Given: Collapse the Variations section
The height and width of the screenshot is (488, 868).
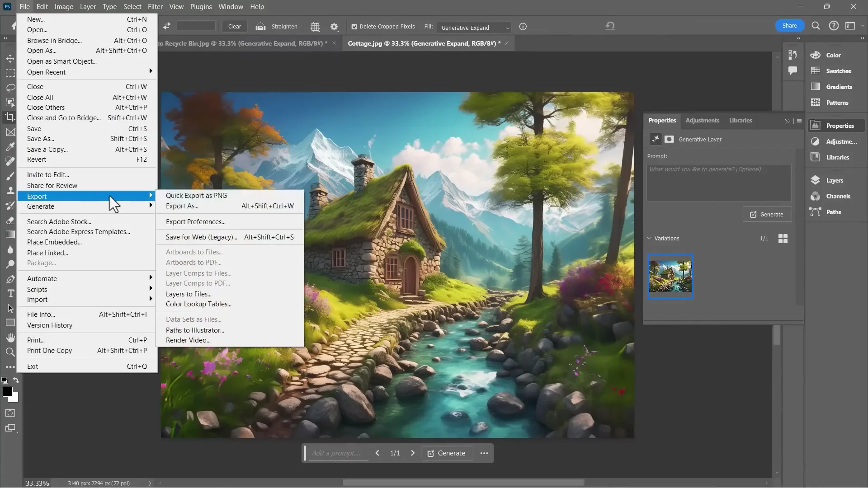Looking at the screenshot, I should click(x=650, y=238).
